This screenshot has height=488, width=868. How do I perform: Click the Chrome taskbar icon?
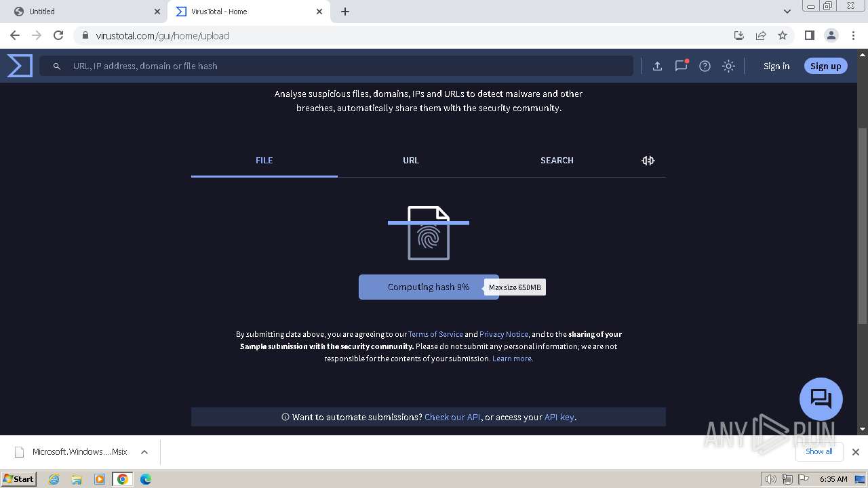(x=123, y=479)
